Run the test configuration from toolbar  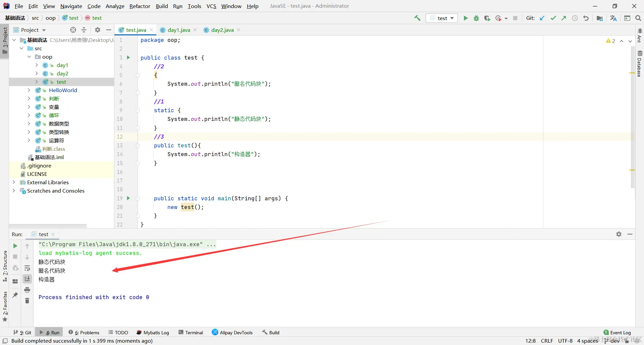coord(466,18)
